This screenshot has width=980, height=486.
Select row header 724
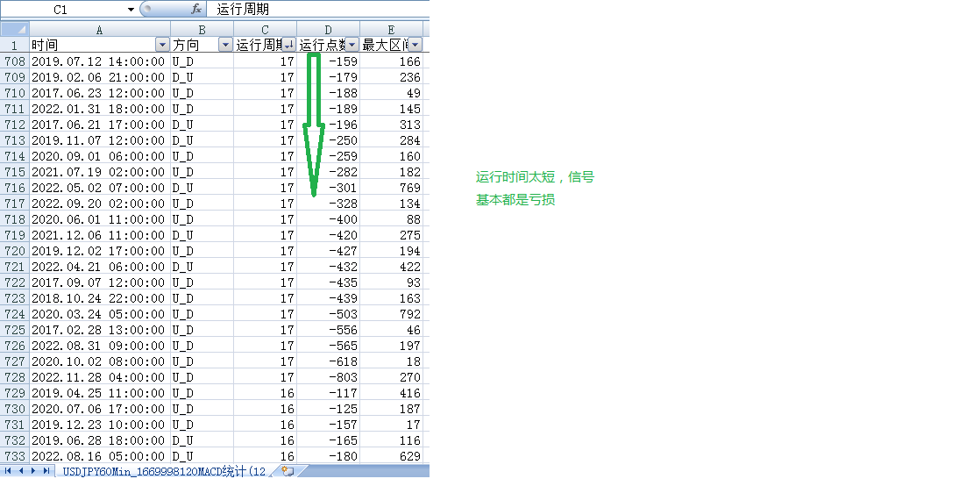[x=14, y=314]
